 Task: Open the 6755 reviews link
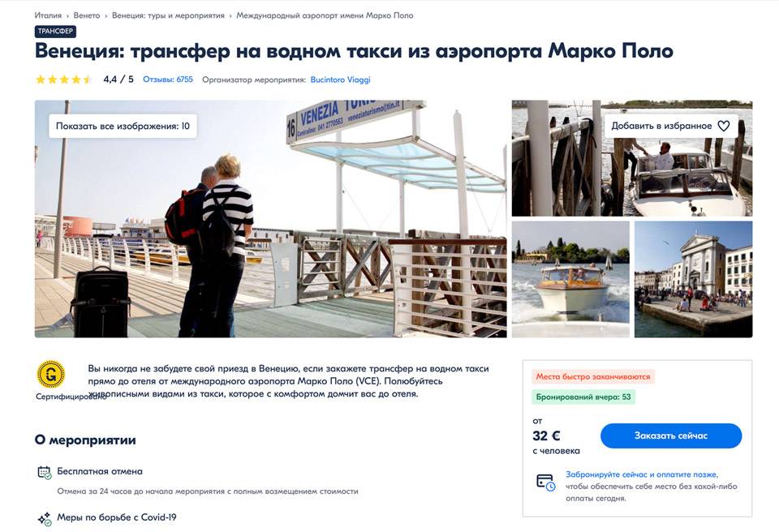pos(168,79)
